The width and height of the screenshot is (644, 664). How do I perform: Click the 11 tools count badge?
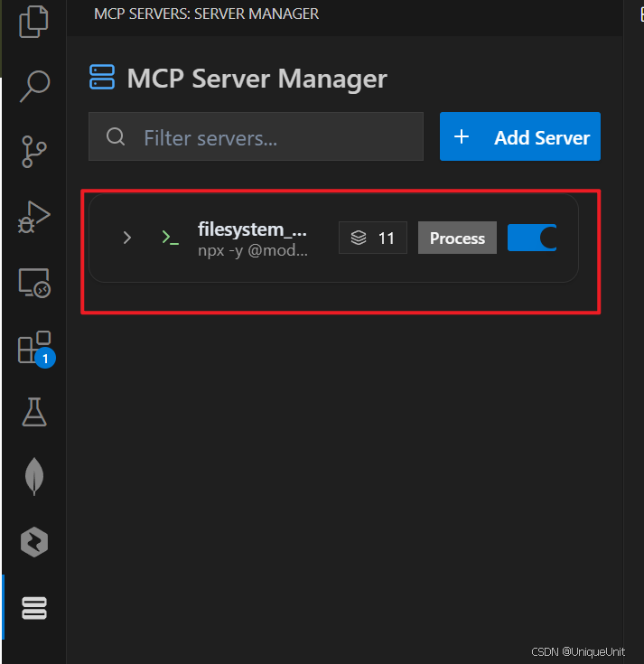pos(373,238)
